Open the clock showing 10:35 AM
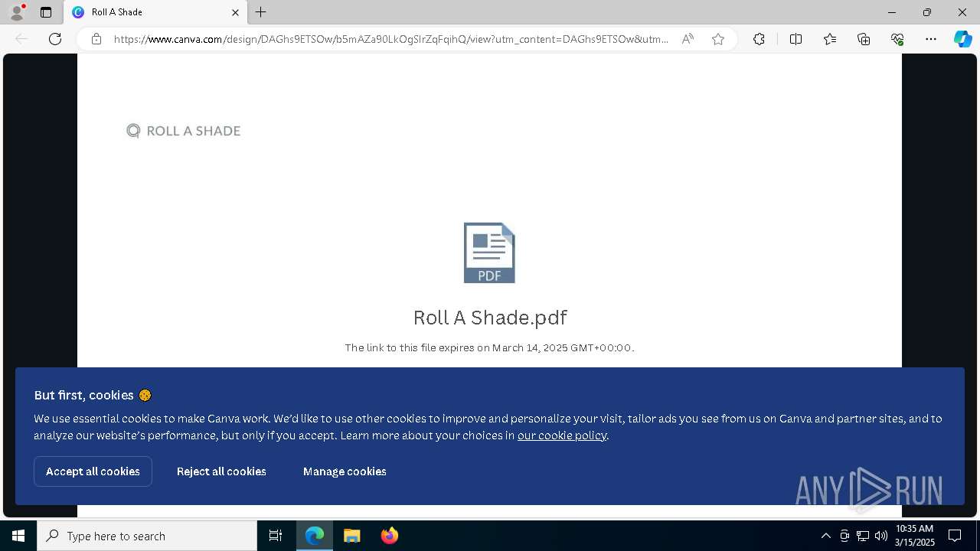This screenshot has width=980, height=551. pyautogui.click(x=915, y=536)
